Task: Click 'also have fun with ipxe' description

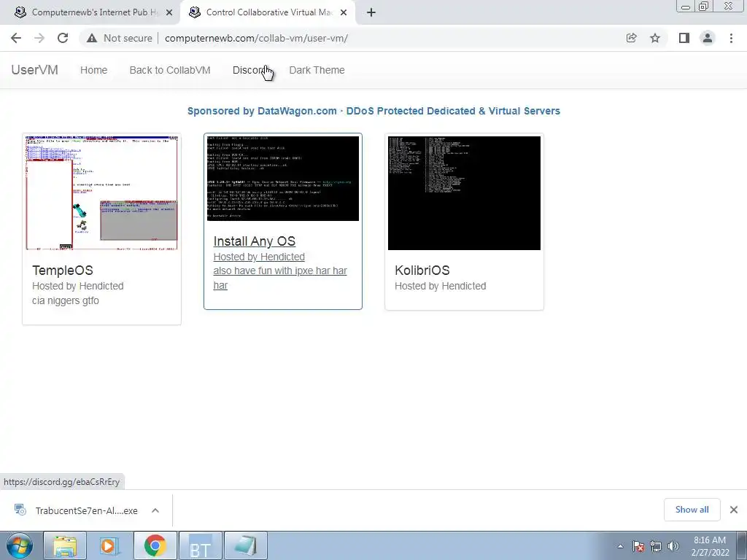Action: coord(280,278)
